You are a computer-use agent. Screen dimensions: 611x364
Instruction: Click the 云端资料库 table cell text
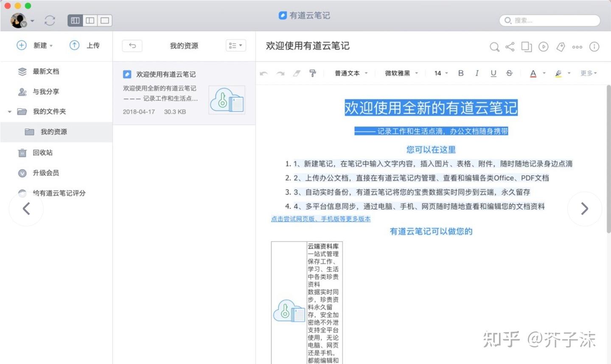(x=323, y=246)
